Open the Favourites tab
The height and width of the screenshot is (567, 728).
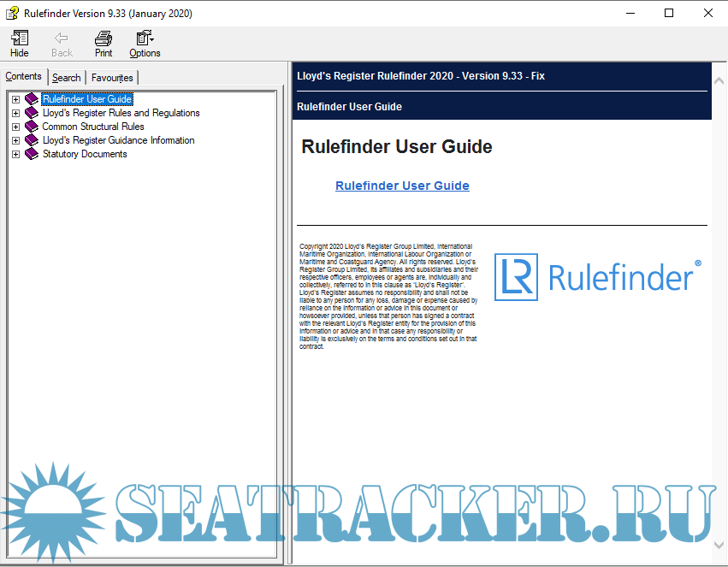pyautogui.click(x=111, y=76)
